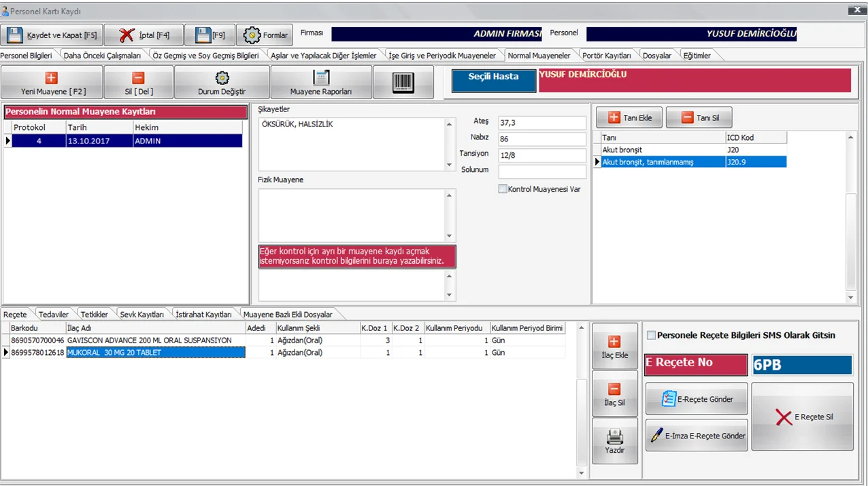Click the E Reçete No field showing 6PB
868x486 pixels.
click(802, 365)
